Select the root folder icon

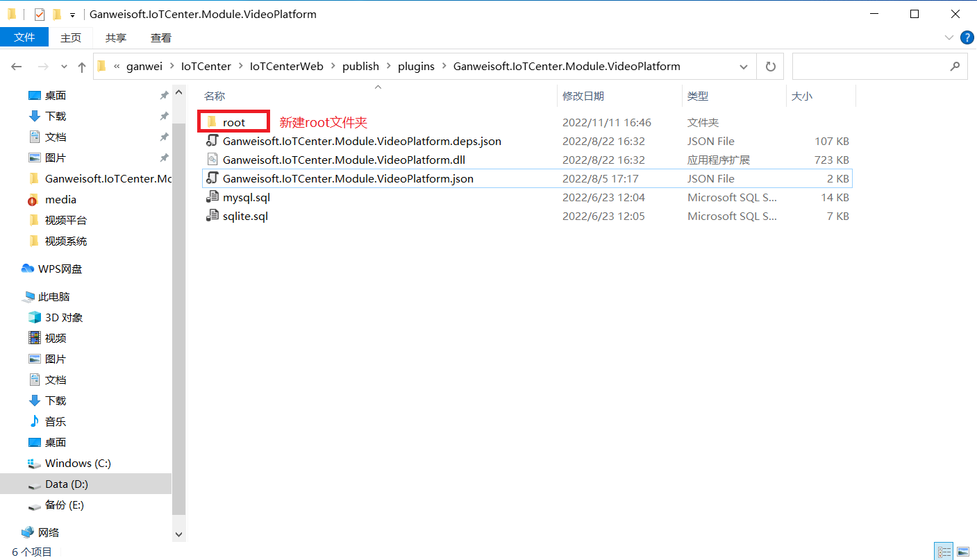(212, 122)
